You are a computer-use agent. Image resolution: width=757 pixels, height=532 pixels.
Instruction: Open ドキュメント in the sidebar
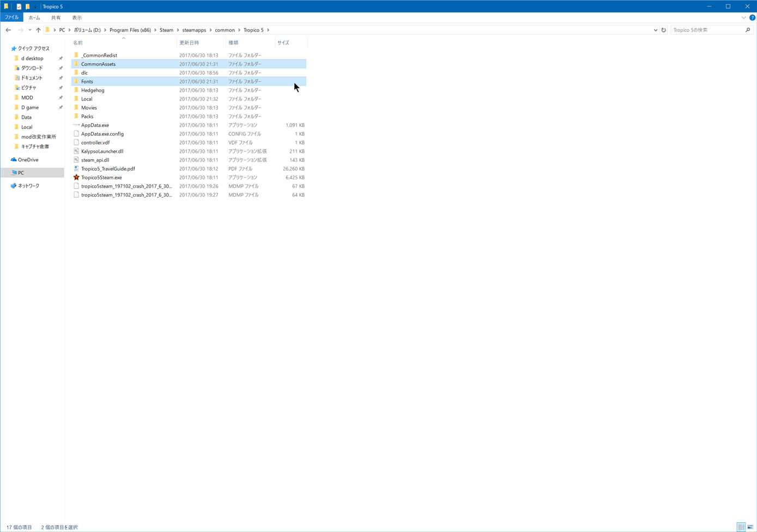32,78
